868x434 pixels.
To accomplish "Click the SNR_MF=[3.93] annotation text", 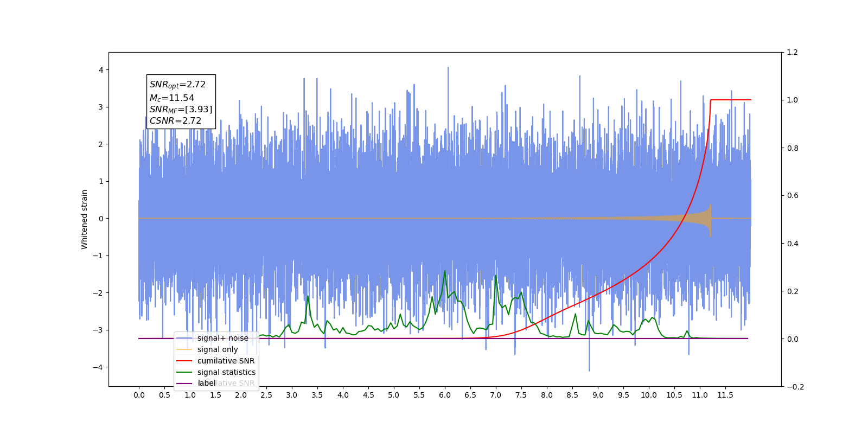I will click(x=181, y=110).
